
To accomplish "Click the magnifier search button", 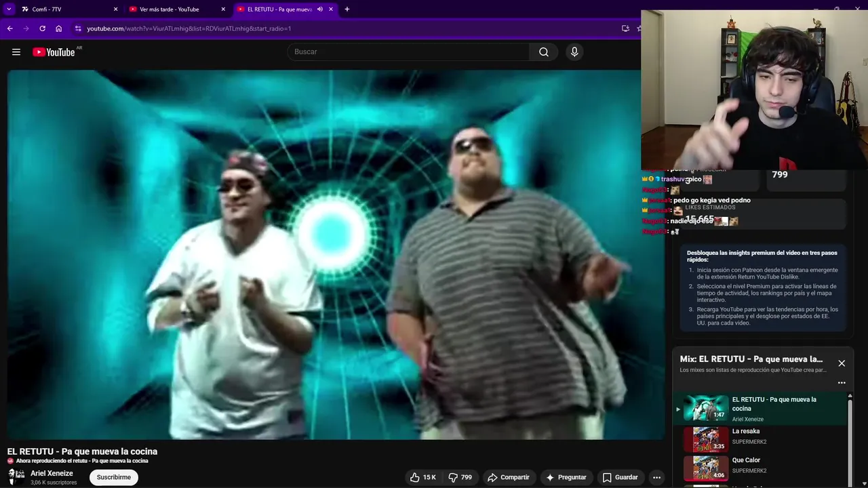I will tap(544, 52).
